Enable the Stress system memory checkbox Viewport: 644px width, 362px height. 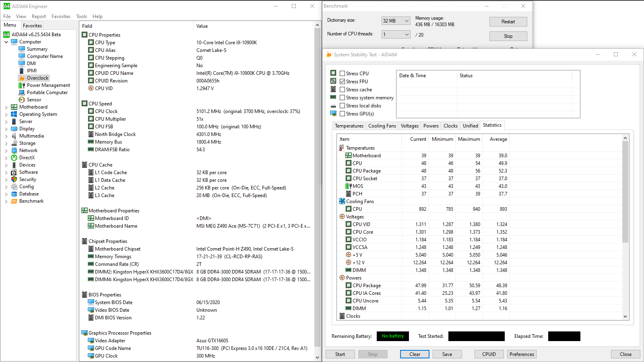coord(343,98)
